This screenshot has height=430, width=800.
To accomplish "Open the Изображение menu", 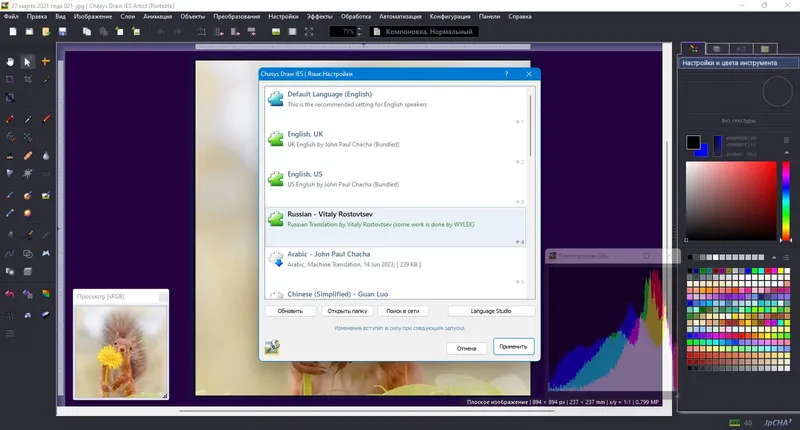I will [x=93, y=16].
